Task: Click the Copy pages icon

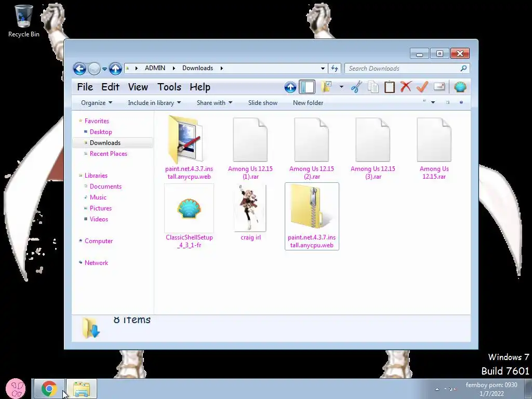Action: click(x=373, y=87)
